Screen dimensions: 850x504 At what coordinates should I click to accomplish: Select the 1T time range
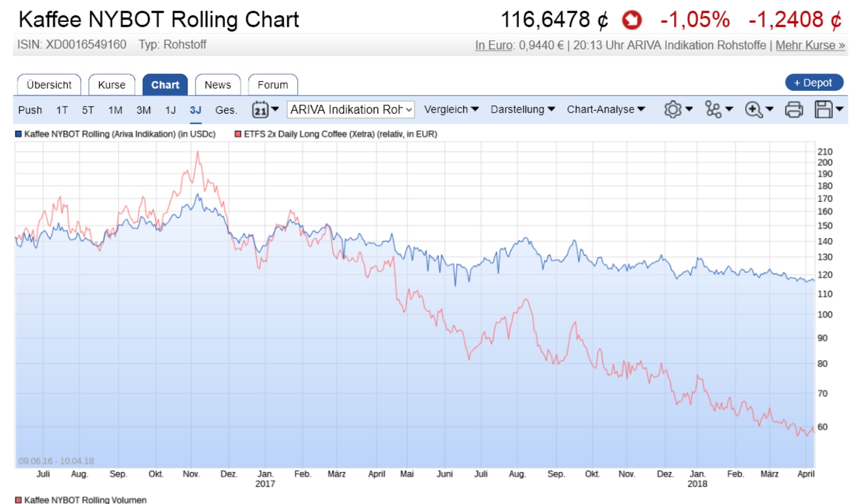click(62, 110)
